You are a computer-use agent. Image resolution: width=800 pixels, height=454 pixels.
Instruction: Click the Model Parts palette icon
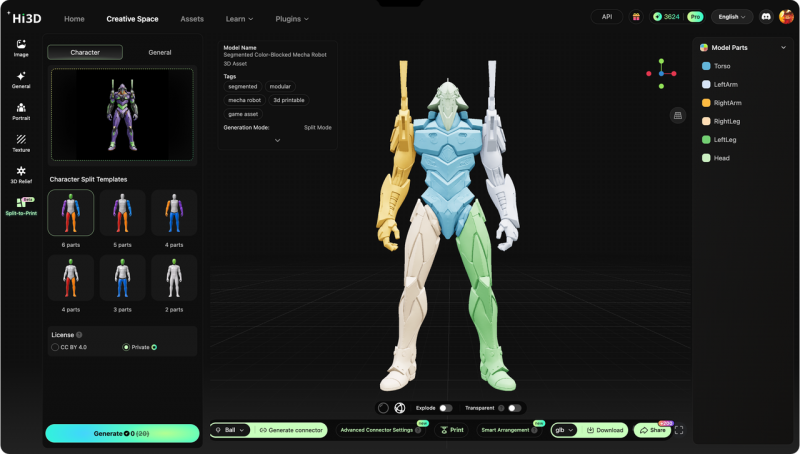[704, 47]
